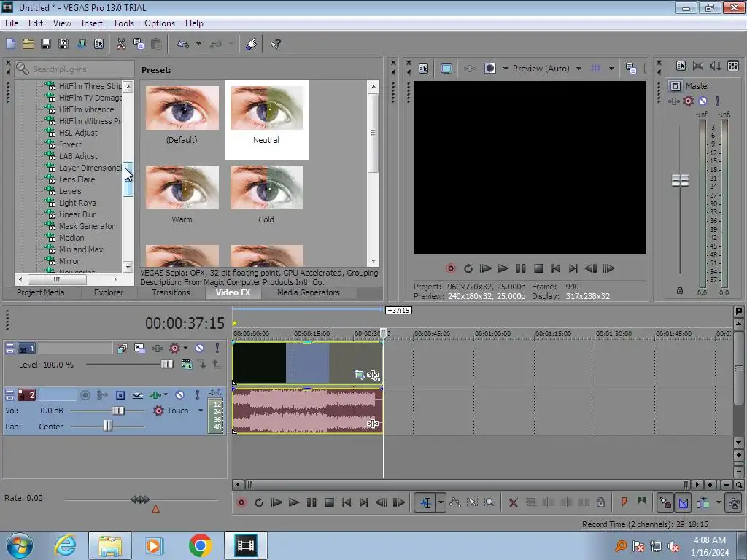Select the Mask Generator plug-in

[x=87, y=226]
